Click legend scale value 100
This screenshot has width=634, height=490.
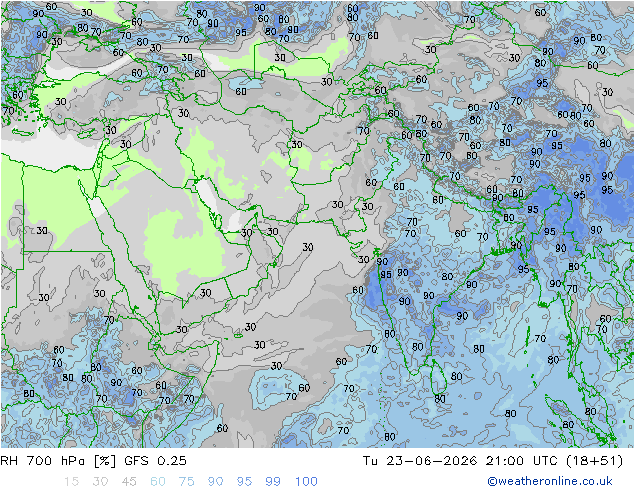coord(306,481)
